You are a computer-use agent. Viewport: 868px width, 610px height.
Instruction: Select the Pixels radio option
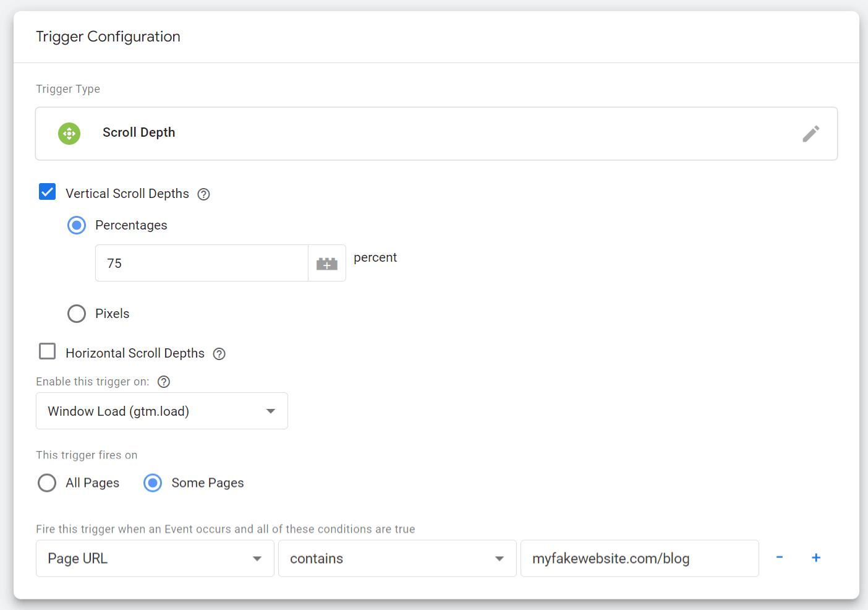(77, 314)
